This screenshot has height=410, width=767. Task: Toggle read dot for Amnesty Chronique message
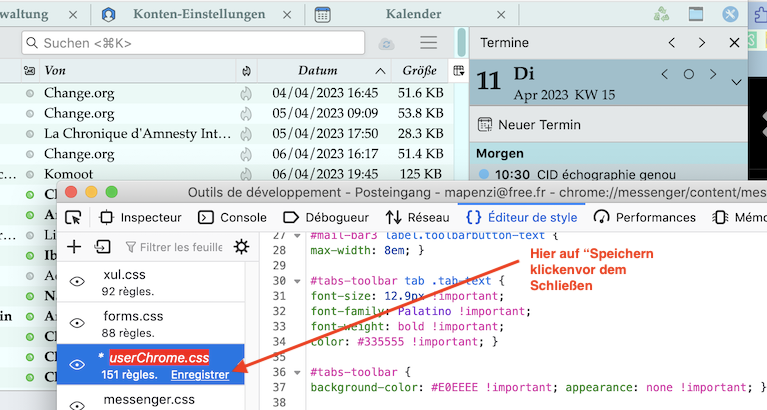[30, 134]
